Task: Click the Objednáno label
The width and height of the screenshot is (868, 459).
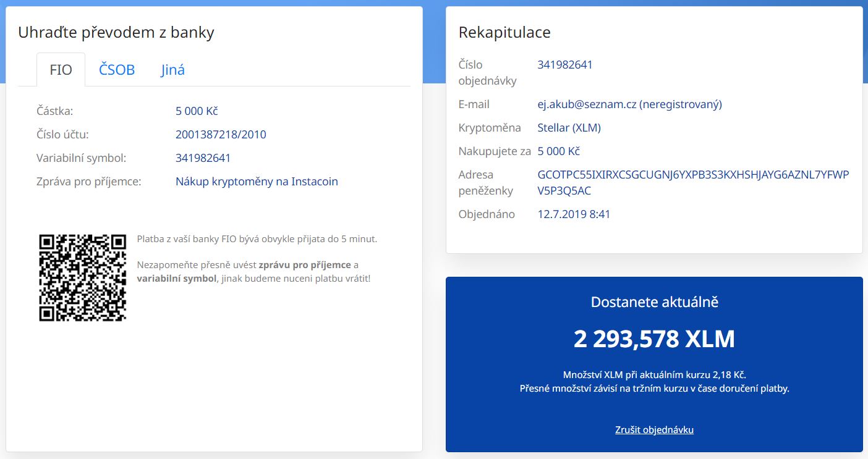Action: click(488, 214)
